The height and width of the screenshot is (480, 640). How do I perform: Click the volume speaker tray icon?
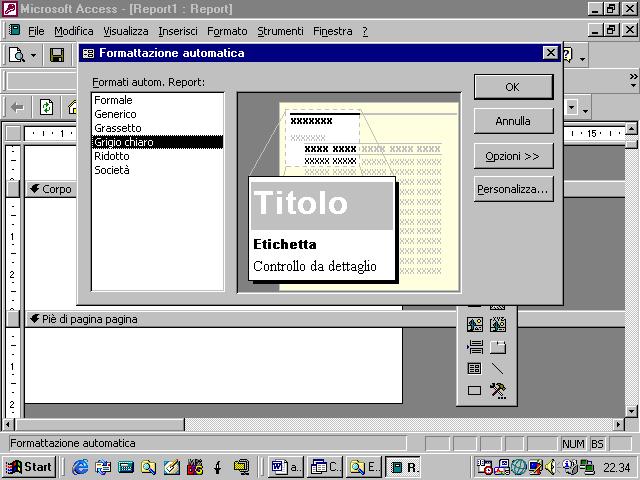tap(551, 467)
